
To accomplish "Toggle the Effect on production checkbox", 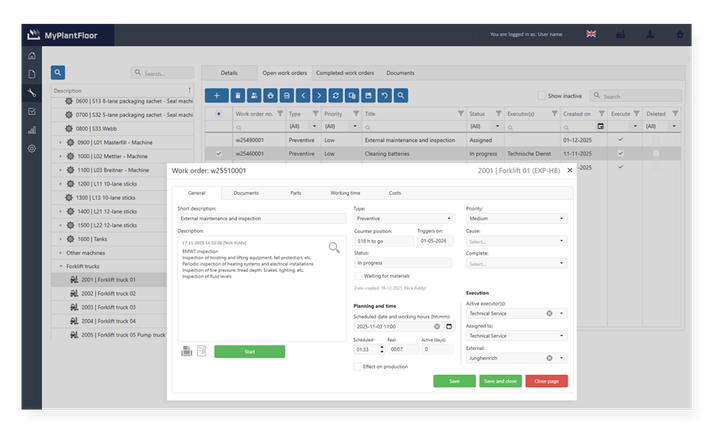I will tap(357, 366).
